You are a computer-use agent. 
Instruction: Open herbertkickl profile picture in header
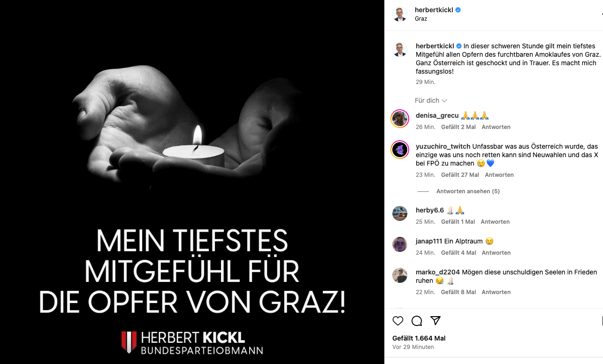click(400, 14)
